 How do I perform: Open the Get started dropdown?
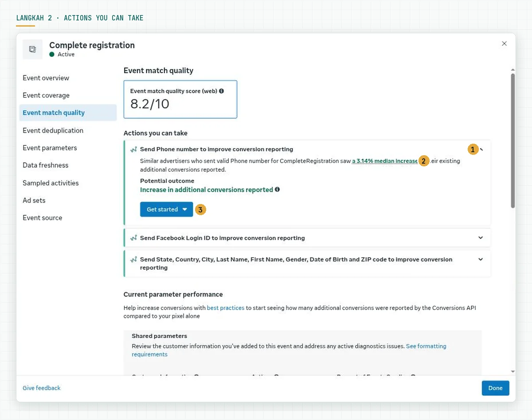pyautogui.click(x=167, y=209)
